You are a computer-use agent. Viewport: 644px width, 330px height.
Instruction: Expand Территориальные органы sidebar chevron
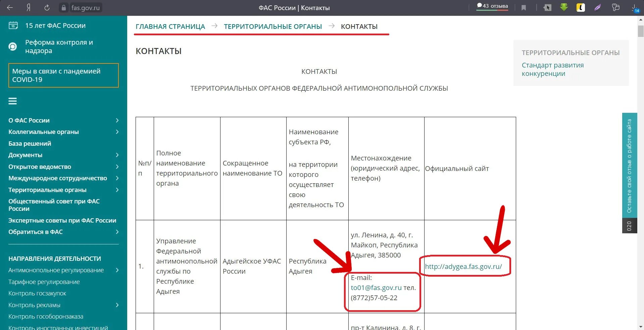[x=117, y=190]
